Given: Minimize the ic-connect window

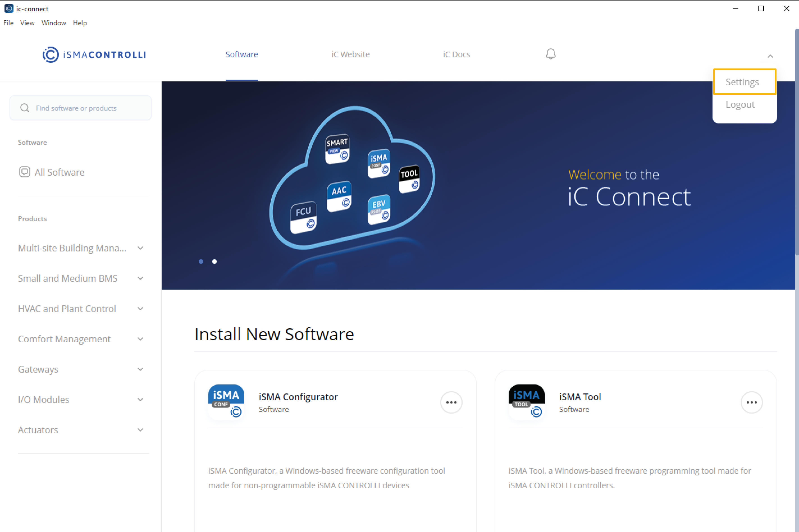Looking at the screenshot, I should coord(735,9).
